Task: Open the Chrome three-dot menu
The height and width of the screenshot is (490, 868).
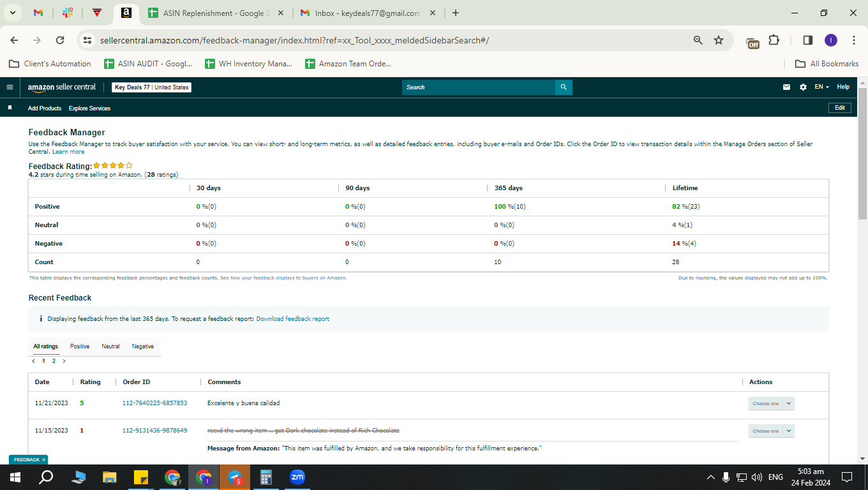Action: coord(854,40)
